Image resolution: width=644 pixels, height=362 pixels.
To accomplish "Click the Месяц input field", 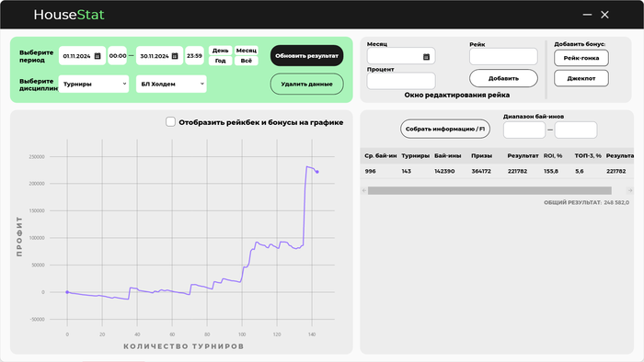I will (401, 56).
